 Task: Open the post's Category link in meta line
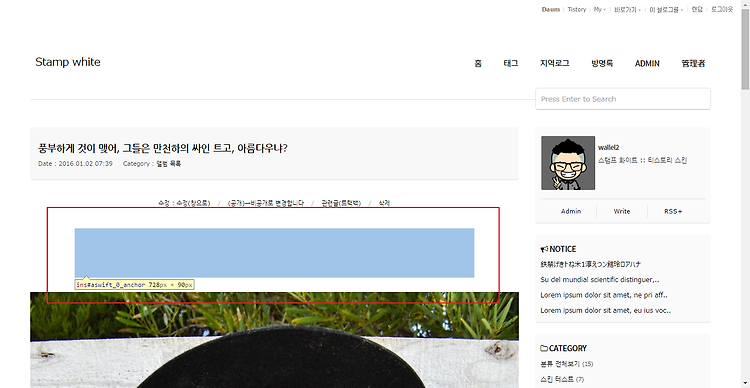[169, 164]
